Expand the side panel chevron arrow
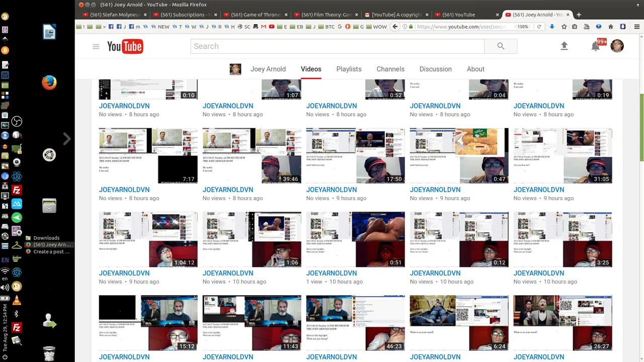The width and height of the screenshot is (644, 362). click(x=67, y=139)
